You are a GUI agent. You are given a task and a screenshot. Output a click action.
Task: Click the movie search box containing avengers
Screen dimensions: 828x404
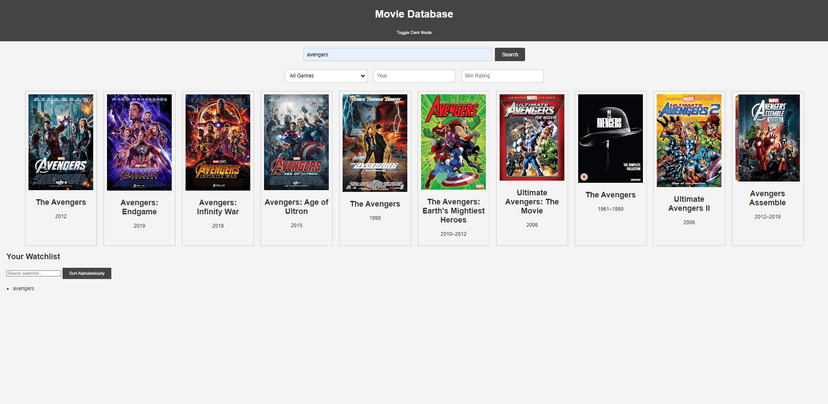[398, 54]
